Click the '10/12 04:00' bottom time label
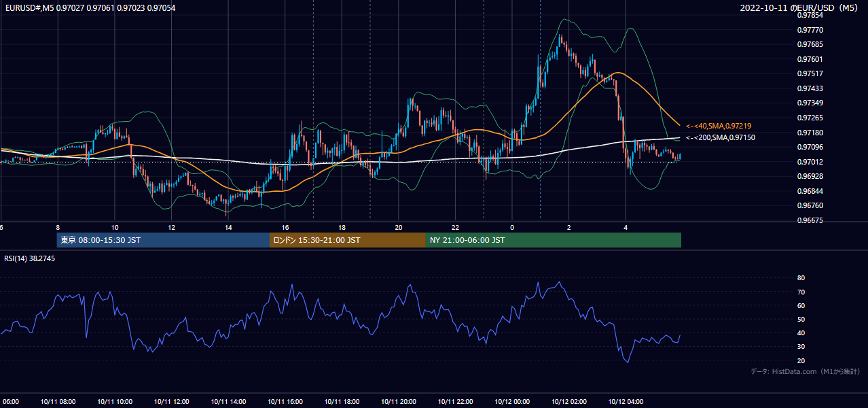Screen dimensions: 868x408 pos(626,402)
